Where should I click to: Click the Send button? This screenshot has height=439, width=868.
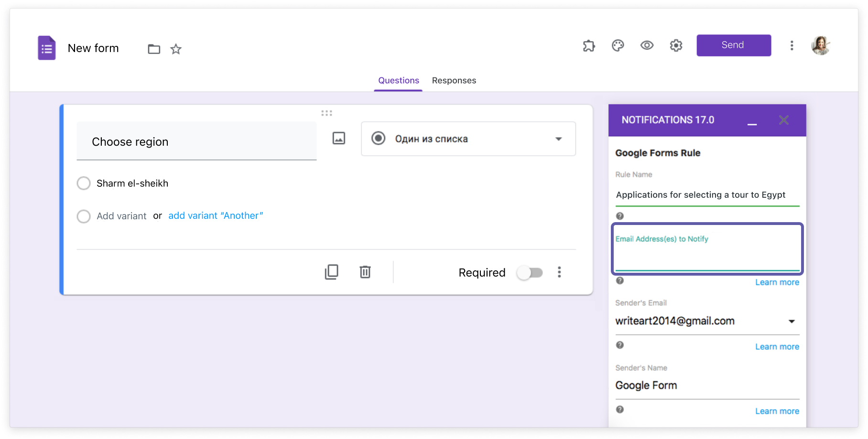coord(734,45)
